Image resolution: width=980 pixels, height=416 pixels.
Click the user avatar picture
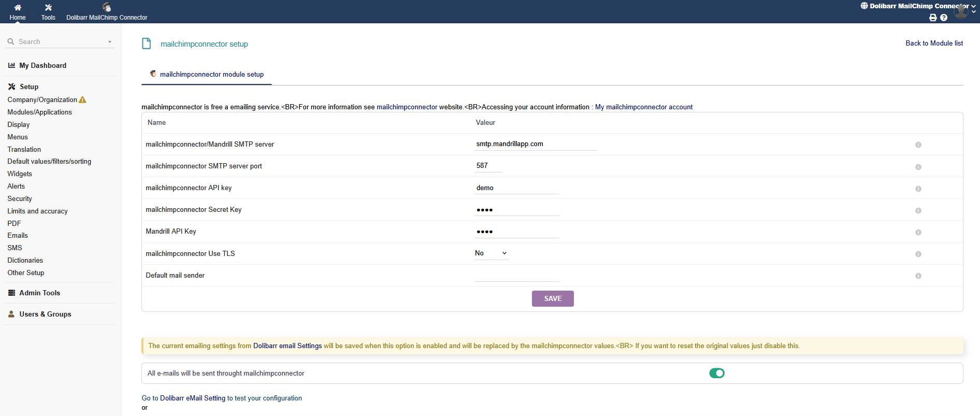[x=961, y=11]
